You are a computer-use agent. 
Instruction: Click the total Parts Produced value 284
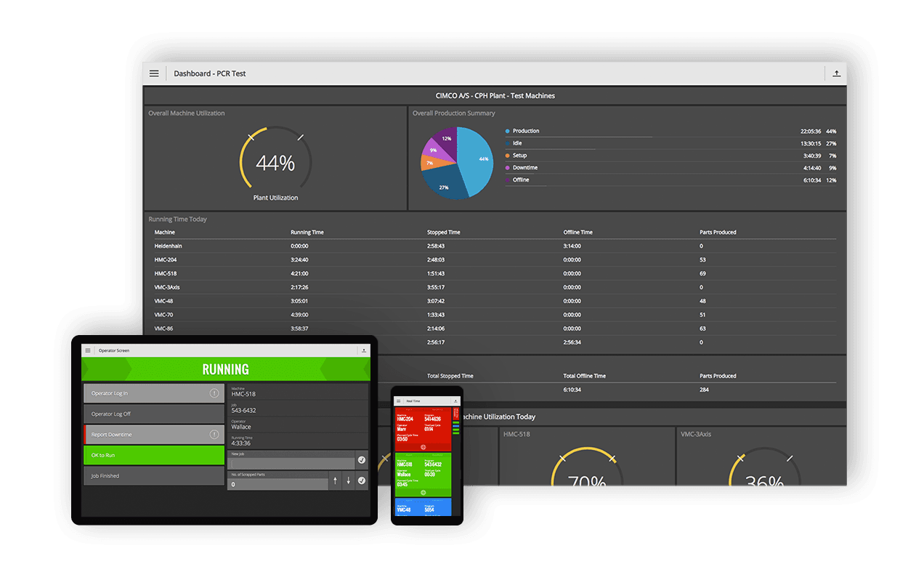pos(704,390)
